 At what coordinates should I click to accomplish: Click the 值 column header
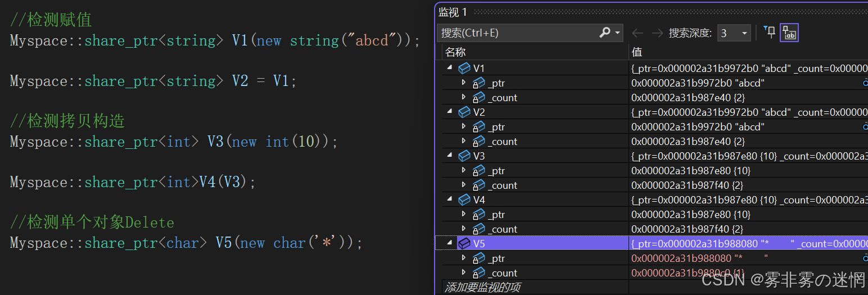(748, 52)
